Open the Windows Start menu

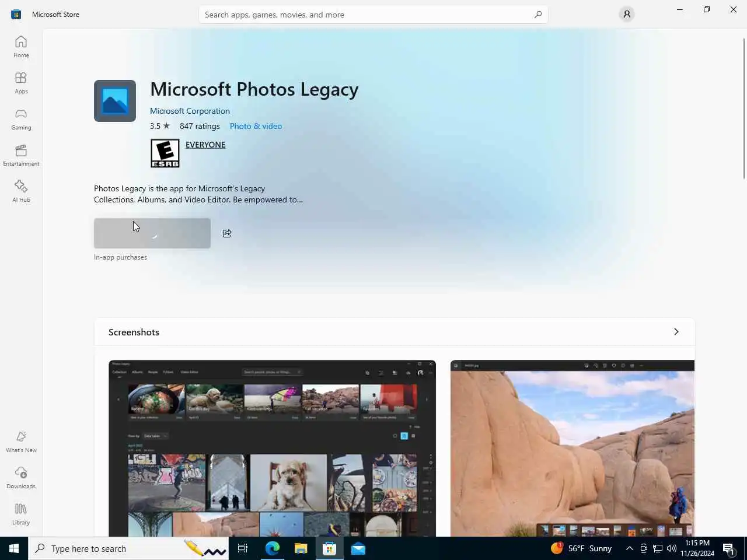(x=14, y=548)
